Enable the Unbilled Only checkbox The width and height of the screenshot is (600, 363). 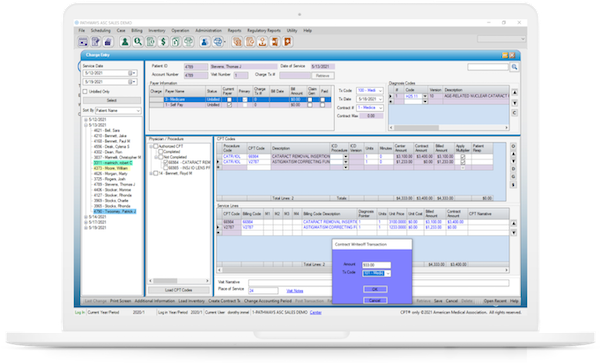click(85, 91)
